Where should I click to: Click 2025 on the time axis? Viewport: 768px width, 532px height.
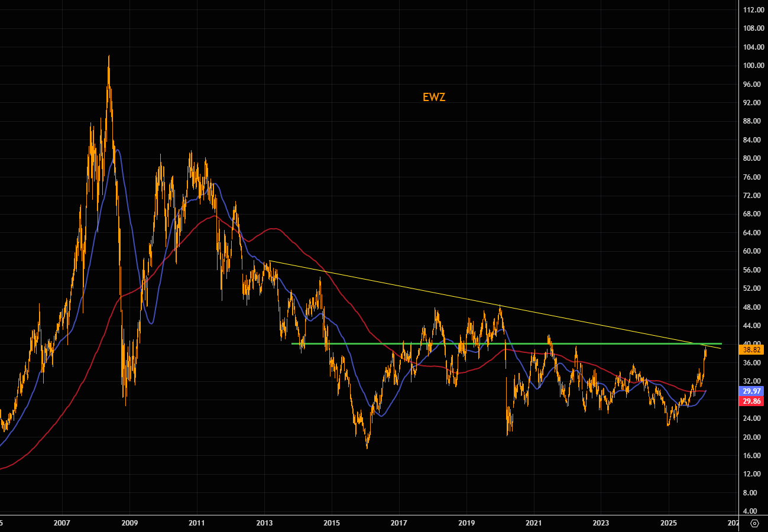[x=668, y=523]
